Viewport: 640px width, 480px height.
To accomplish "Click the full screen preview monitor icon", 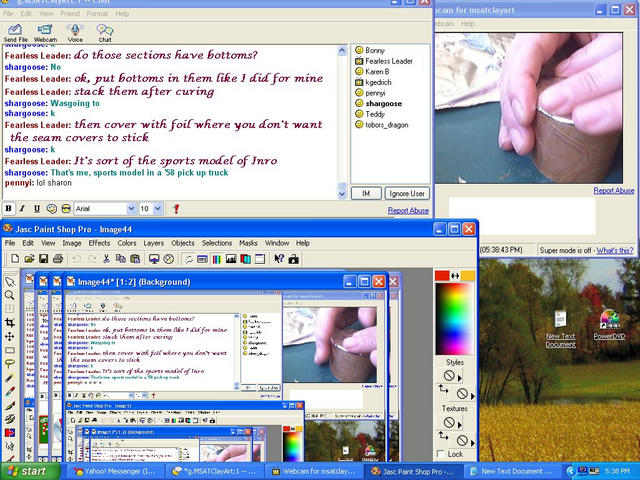I will pyautogui.click(x=154, y=259).
